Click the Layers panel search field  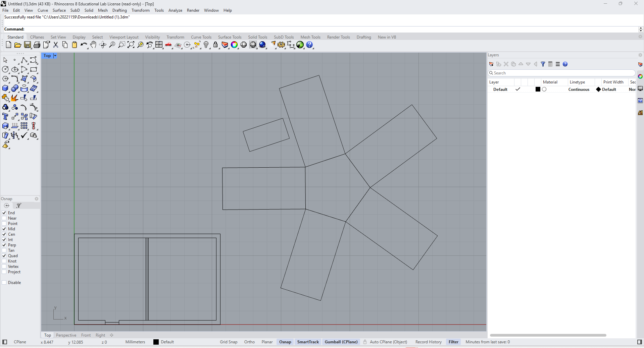560,73
